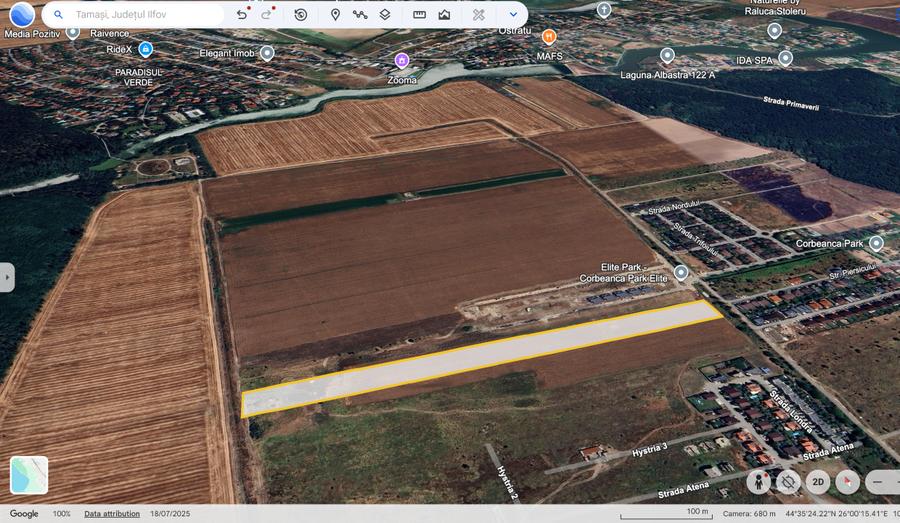Click the search magnifier icon
The image size is (900, 523).
coord(58,14)
